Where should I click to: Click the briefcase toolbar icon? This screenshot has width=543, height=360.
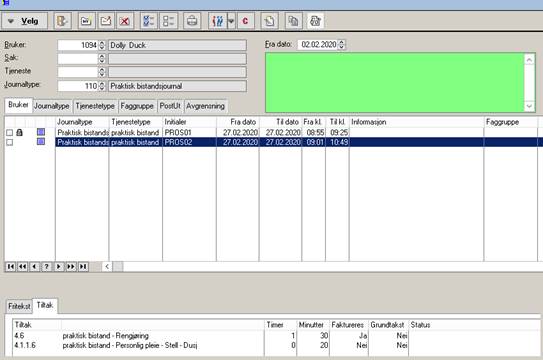coord(192,21)
